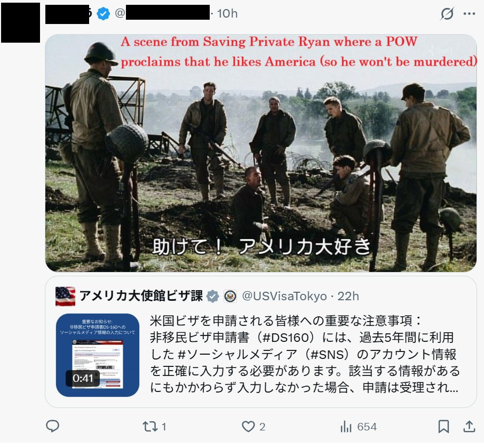This screenshot has height=448, width=484.
Task: Open the @USVisaTokyo handle link
Action: [x=284, y=296]
